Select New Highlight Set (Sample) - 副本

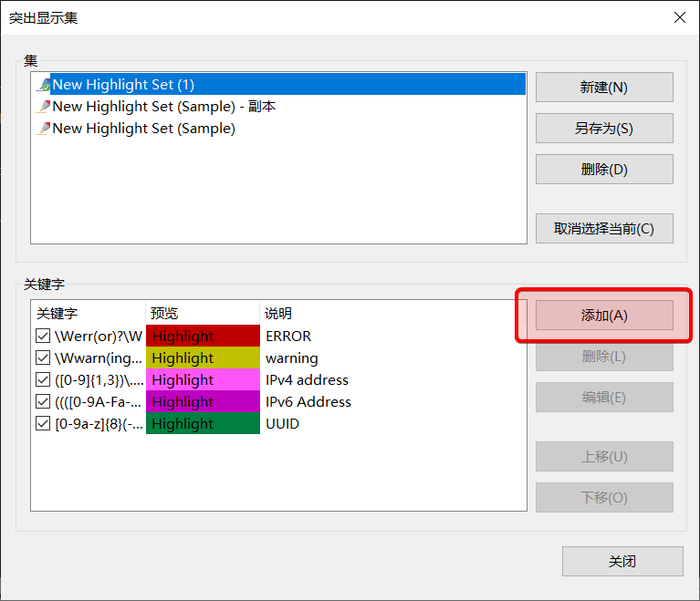point(164,107)
